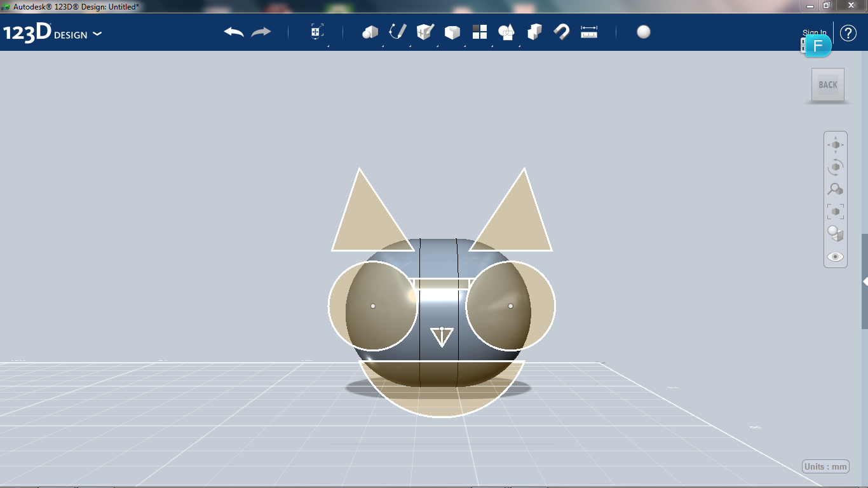The image size is (868, 488).
Task: Select the left eye circle center point
Action: pyautogui.click(x=373, y=306)
